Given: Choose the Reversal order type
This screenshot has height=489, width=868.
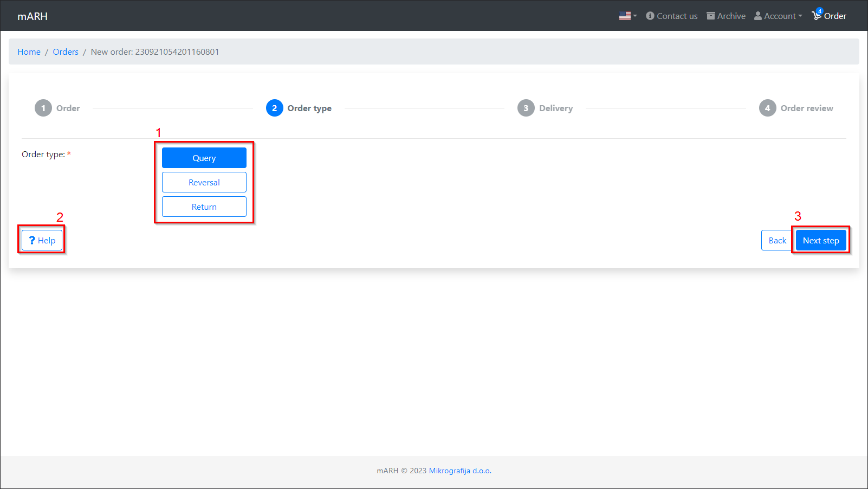Looking at the screenshot, I should pyautogui.click(x=204, y=182).
